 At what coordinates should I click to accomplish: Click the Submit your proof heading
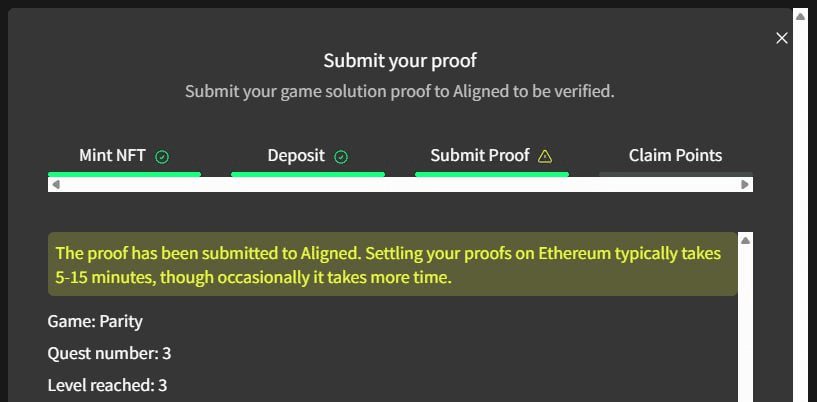(x=399, y=61)
